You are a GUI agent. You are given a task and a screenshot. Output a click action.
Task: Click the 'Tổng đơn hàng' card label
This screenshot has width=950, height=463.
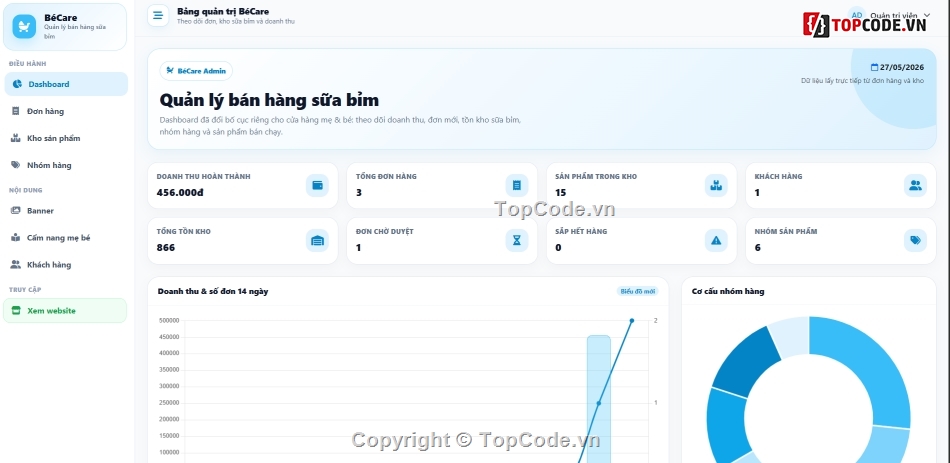[x=386, y=176]
